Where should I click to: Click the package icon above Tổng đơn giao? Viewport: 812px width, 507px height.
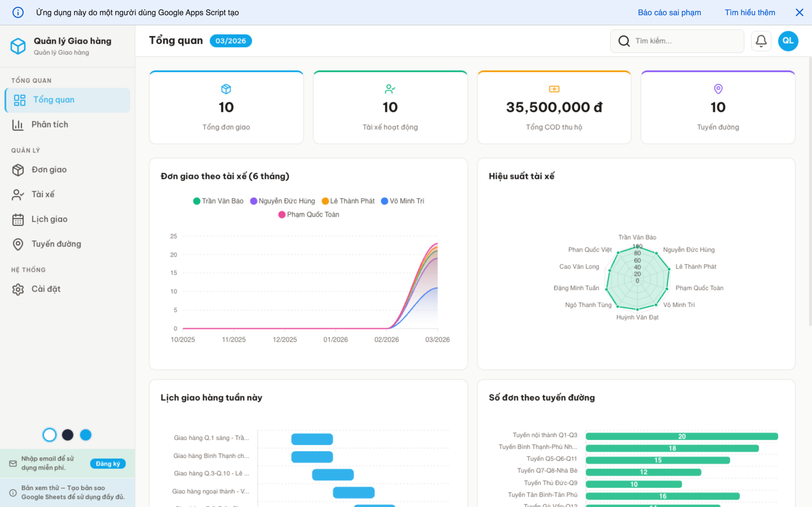[x=226, y=89]
